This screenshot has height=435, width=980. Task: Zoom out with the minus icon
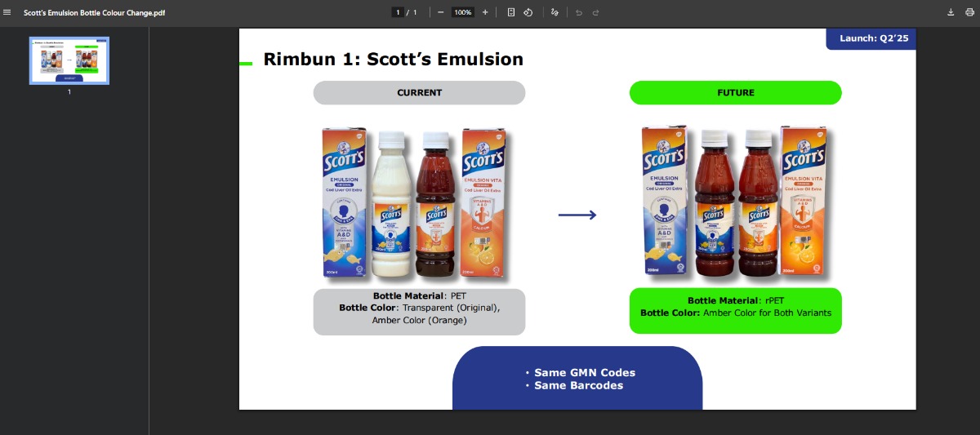(x=441, y=12)
